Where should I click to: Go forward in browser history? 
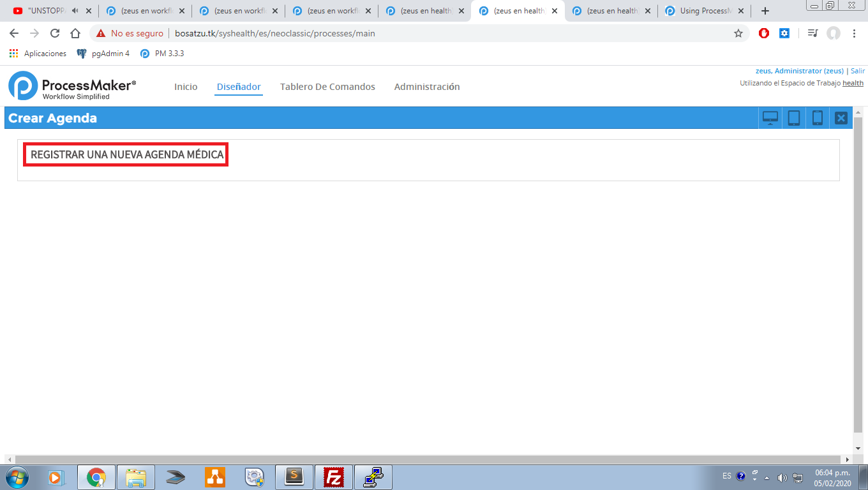click(x=34, y=33)
